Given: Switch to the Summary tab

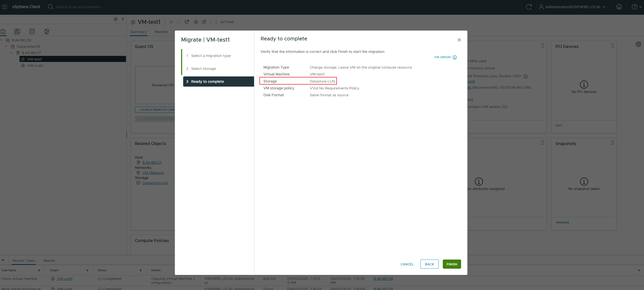Looking at the screenshot, I should pos(138,32).
